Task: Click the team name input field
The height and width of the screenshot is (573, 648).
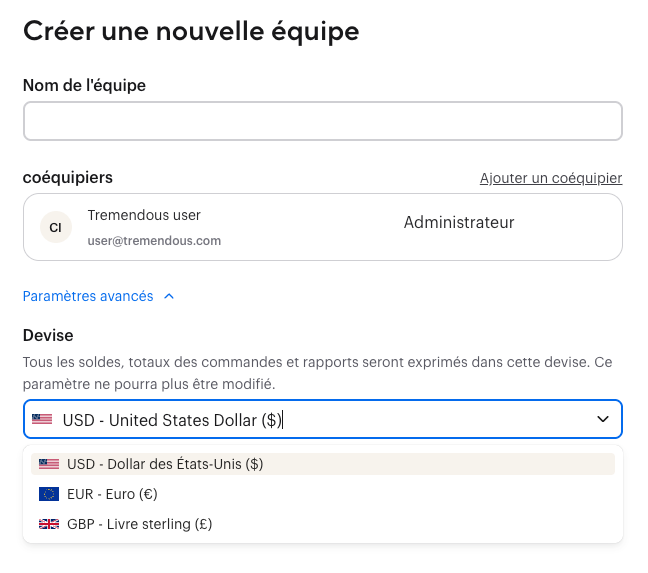Action: click(x=322, y=121)
